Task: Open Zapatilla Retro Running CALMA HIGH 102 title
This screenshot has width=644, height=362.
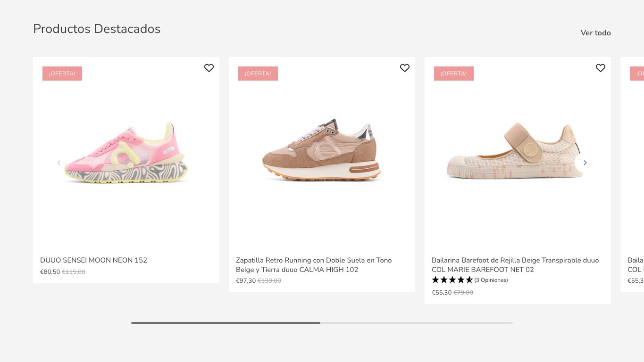Action: (x=314, y=265)
